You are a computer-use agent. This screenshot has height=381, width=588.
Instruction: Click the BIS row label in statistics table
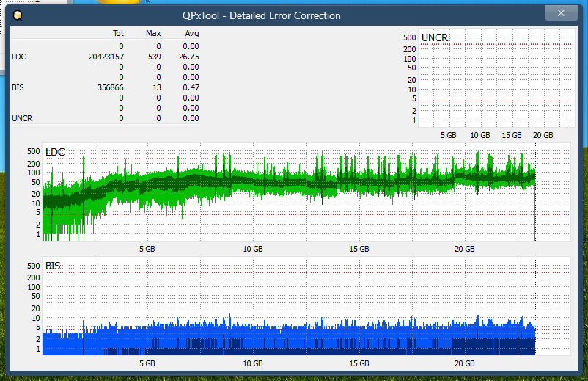tap(18, 87)
